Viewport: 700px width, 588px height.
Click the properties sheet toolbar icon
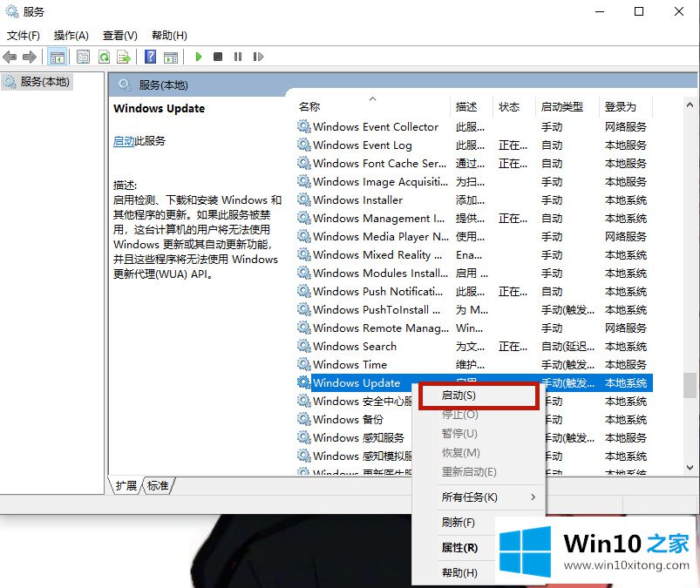tap(83, 57)
